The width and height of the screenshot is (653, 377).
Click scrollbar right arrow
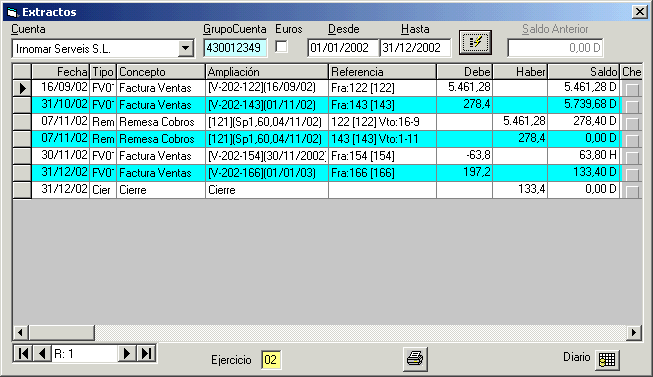pyautogui.click(x=633, y=332)
